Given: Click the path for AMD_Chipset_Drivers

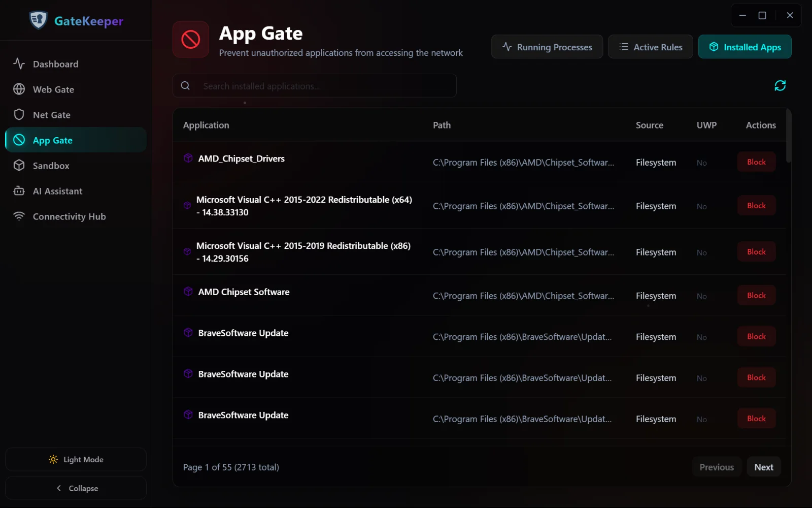Looking at the screenshot, I should 523,163.
